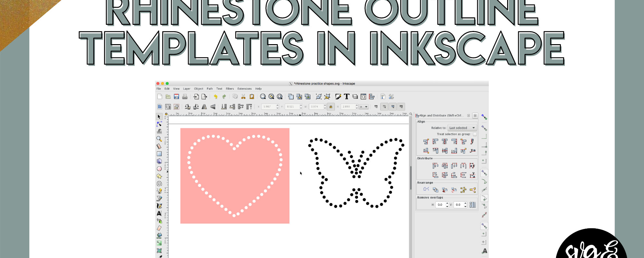Increase the Remove overlaps H value
Screen dimensions: 644x258
pos(447,203)
